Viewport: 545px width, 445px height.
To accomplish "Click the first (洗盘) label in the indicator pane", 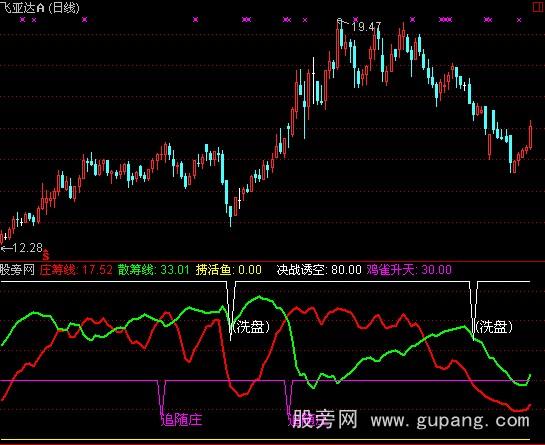I will [x=251, y=326].
